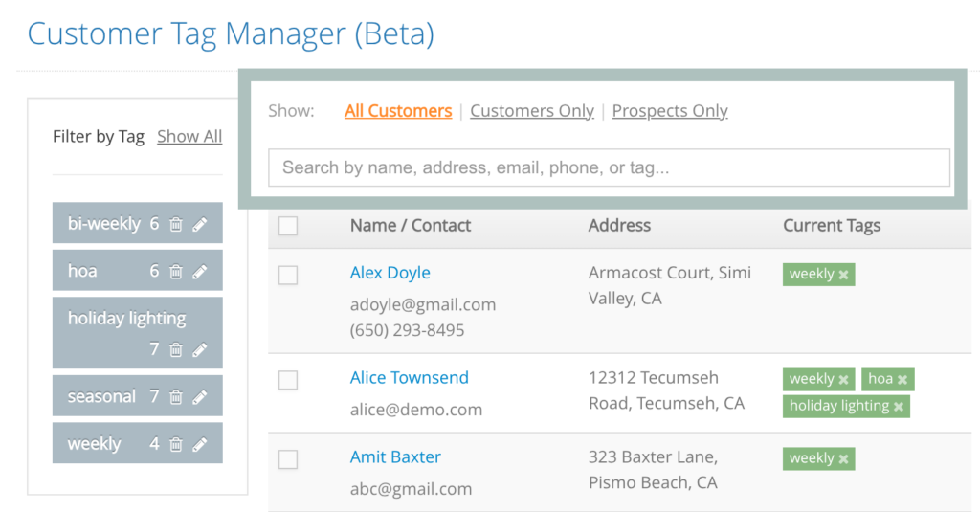Tick the checkbox for Alice Townsend
Screen dimensions: 980x512
tap(288, 380)
